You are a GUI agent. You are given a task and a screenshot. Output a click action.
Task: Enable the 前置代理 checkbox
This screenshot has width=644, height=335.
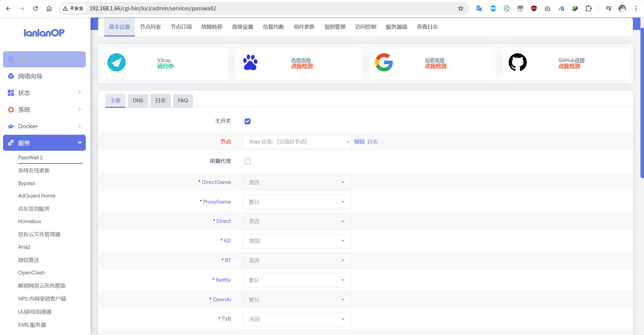coord(248,162)
